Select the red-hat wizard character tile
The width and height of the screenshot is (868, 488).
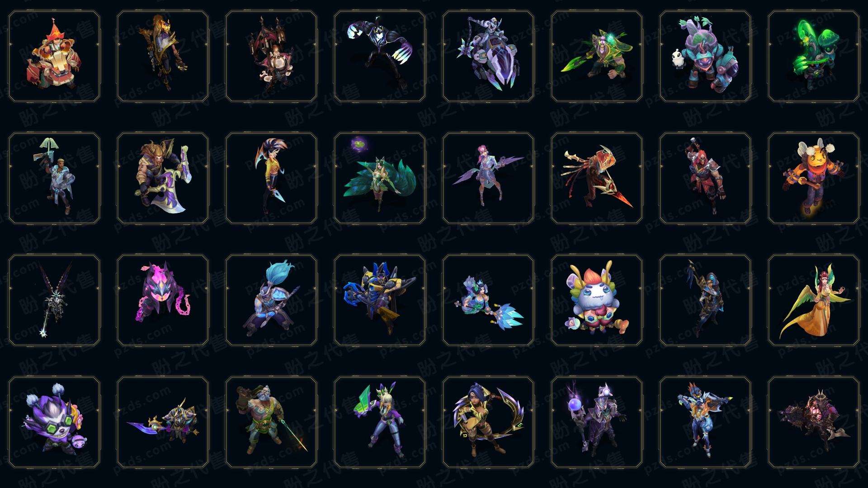pyautogui.click(x=54, y=56)
